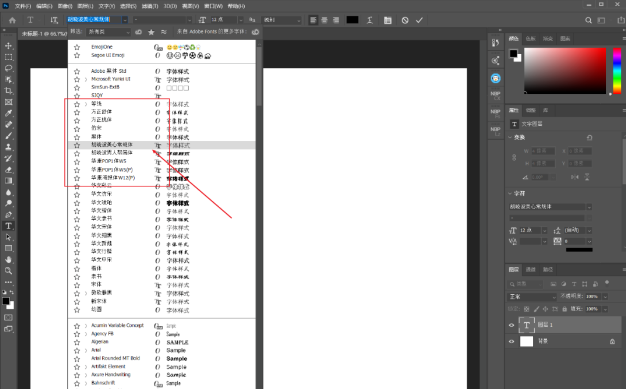Open the 编辑(E) menu
The image size is (626, 389).
point(44,6)
